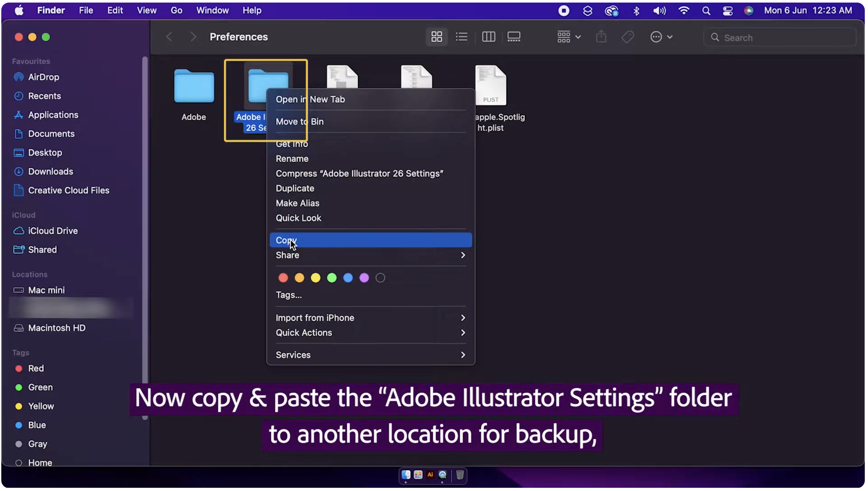Viewport: 868px width, 491px height.
Task: Open the action ellipsis dropdown menu
Action: point(661,36)
